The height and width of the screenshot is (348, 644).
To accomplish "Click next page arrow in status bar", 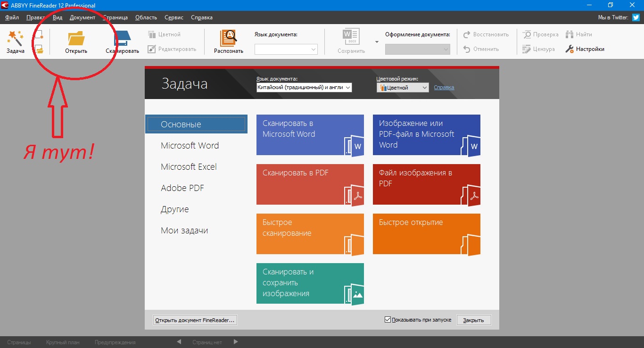I will [236, 342].
